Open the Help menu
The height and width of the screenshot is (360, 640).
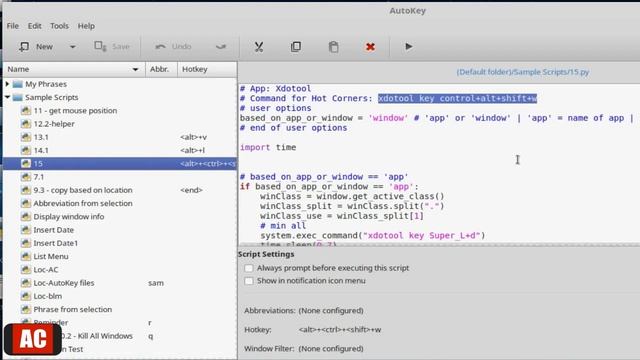tap(86, 26)
